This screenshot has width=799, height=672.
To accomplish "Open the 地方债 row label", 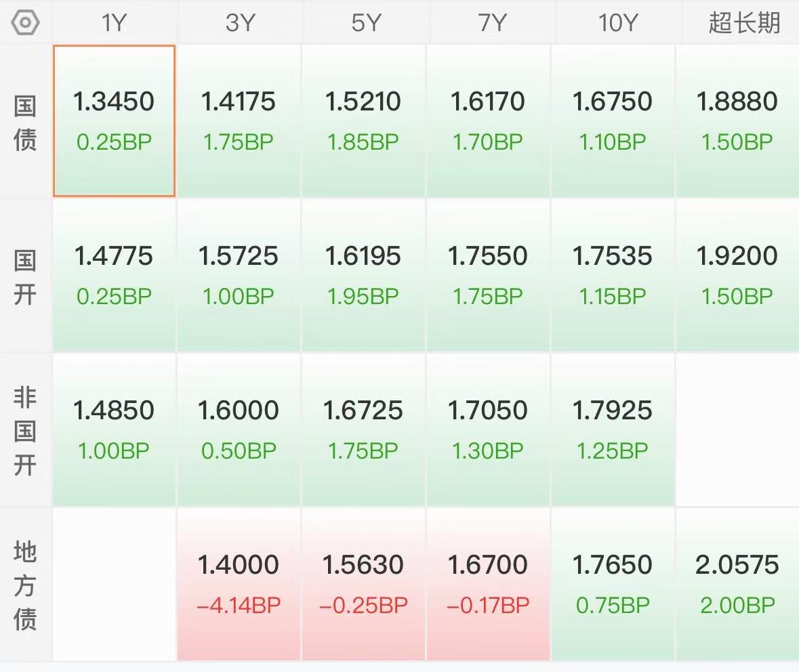I will point(25,585).
